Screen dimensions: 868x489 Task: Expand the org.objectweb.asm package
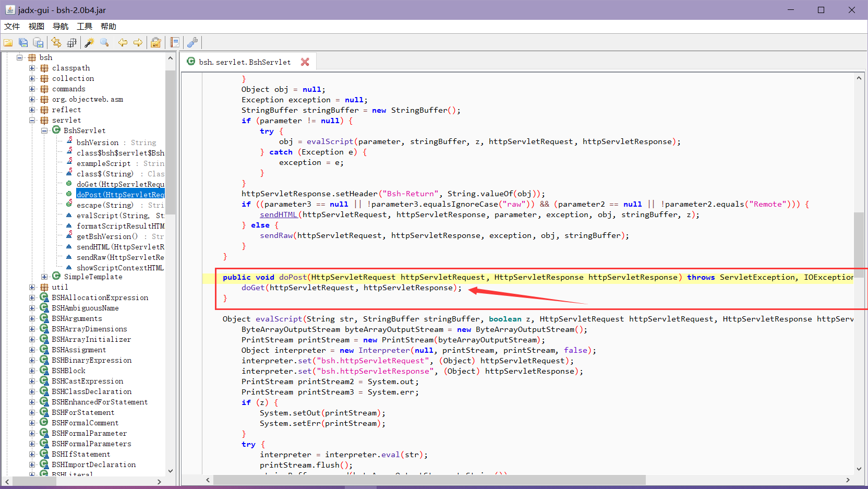tap(32, 99)
